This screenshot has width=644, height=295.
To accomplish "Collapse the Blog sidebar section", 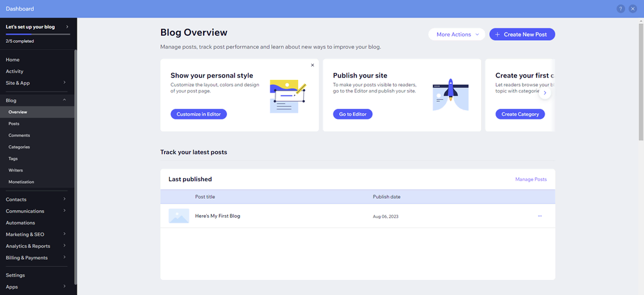I will [x=64, y=100].
